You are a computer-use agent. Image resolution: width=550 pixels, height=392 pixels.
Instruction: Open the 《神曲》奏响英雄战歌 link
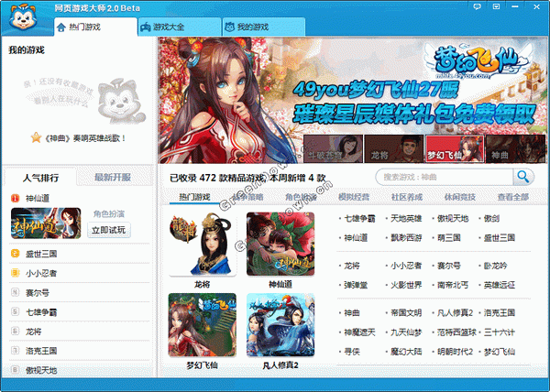[85, 138]
